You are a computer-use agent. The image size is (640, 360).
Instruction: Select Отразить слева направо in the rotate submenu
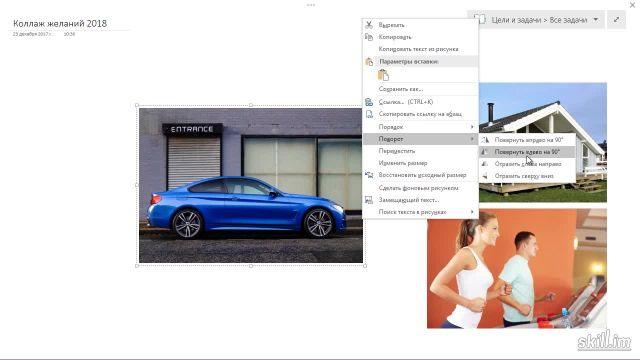click(527, 164)
